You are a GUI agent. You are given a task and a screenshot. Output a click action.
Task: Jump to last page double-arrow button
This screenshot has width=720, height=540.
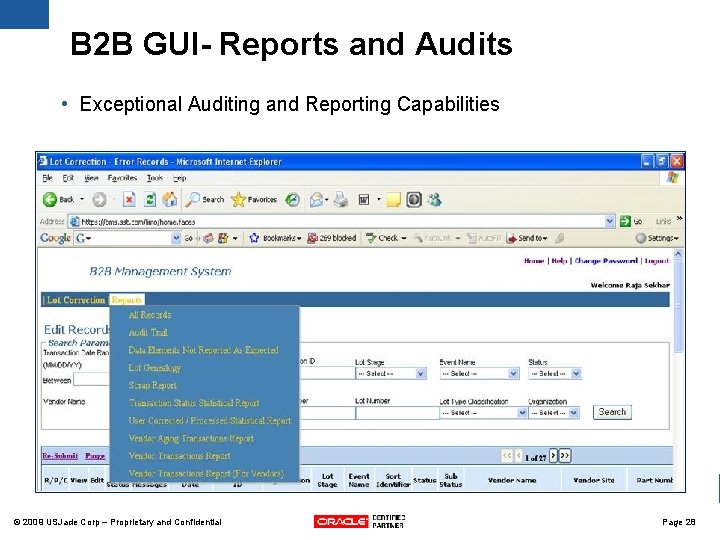(x=565, y=456)
